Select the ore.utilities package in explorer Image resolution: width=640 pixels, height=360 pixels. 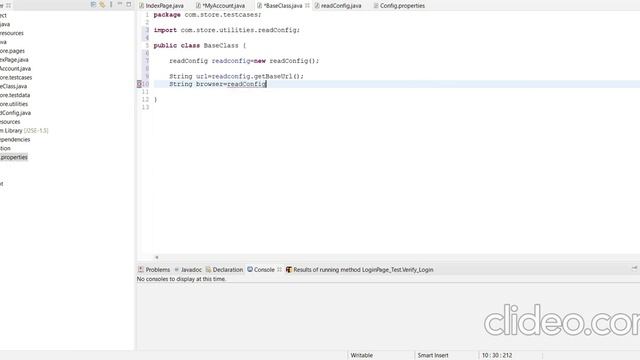coord(14,104)
